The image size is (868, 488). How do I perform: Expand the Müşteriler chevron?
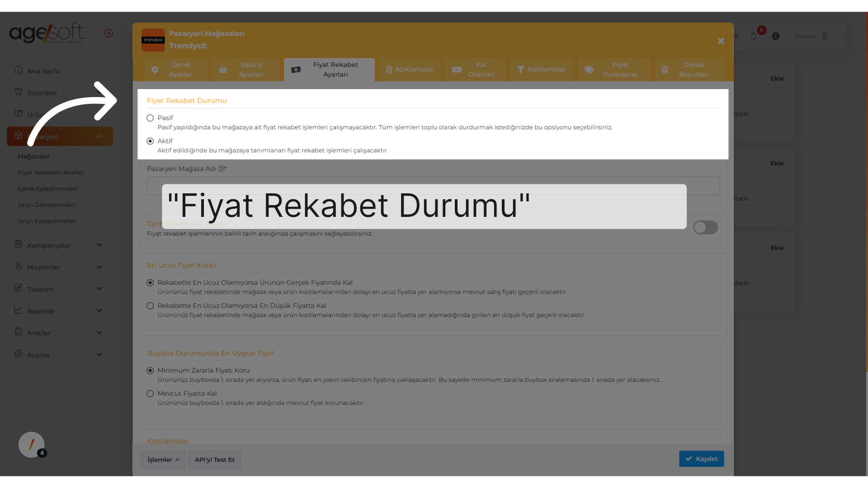[99, 267]
